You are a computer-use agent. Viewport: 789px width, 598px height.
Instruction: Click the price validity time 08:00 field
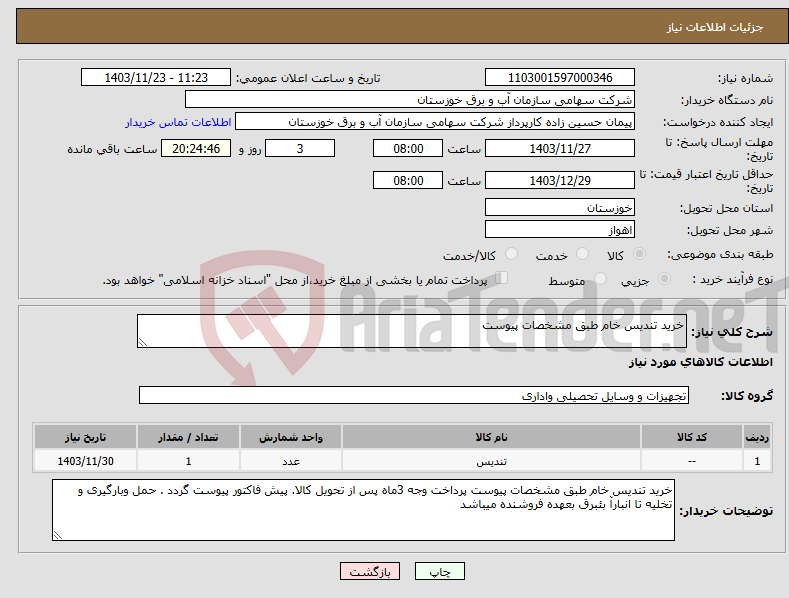click(408, 180)
